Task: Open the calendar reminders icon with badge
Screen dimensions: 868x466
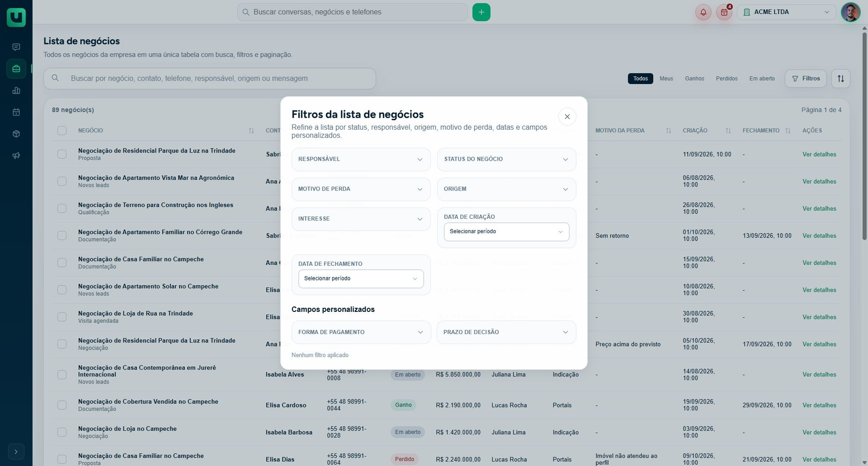Action: [x=724, y=12]
